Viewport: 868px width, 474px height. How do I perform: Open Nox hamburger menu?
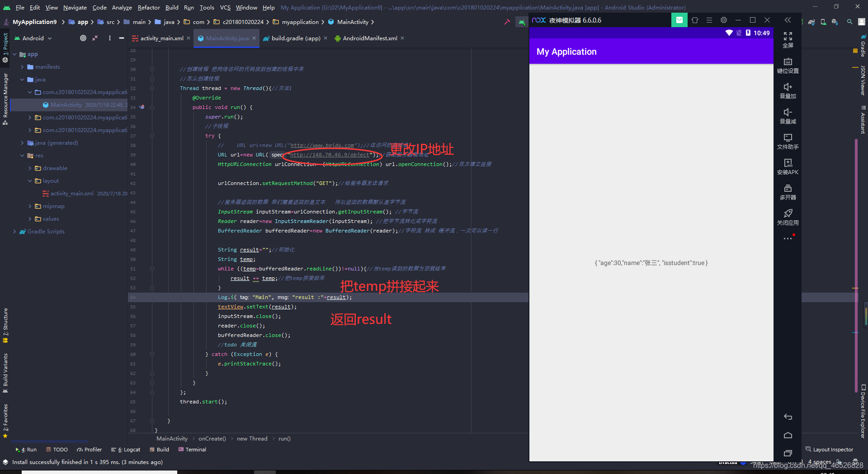click(x=709, y=20)
